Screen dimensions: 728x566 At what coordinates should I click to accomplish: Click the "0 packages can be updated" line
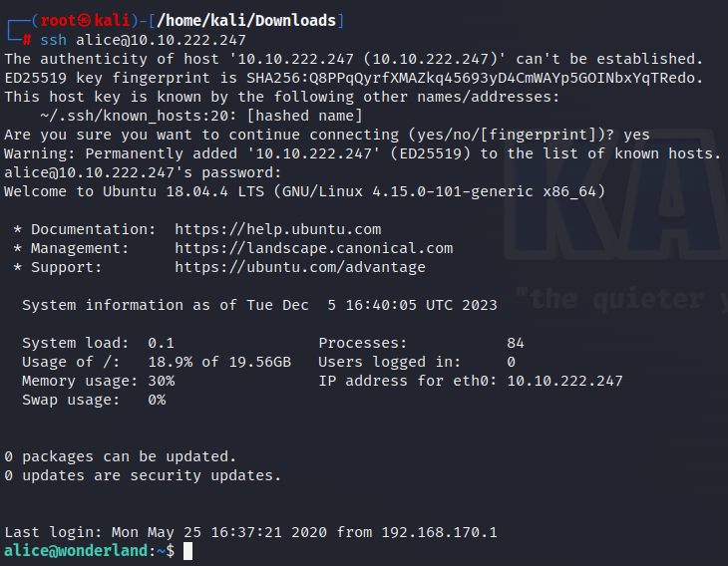tap(120, 456)
